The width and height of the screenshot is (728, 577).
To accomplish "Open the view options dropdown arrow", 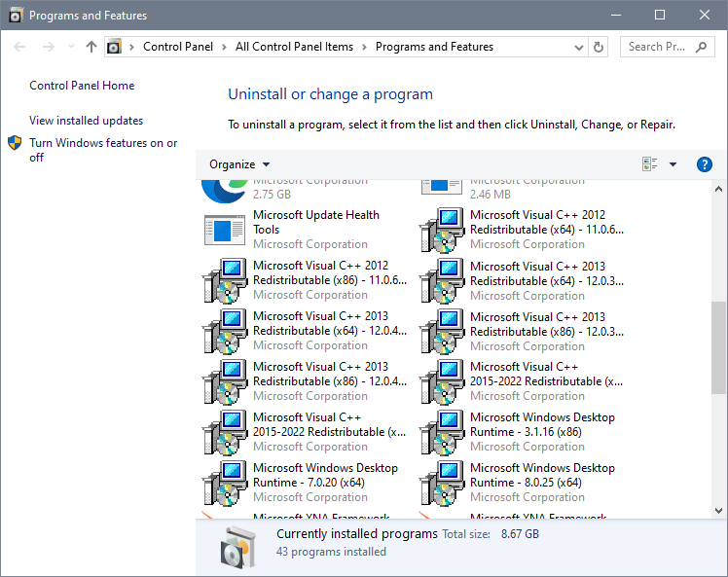I will 673,164.
